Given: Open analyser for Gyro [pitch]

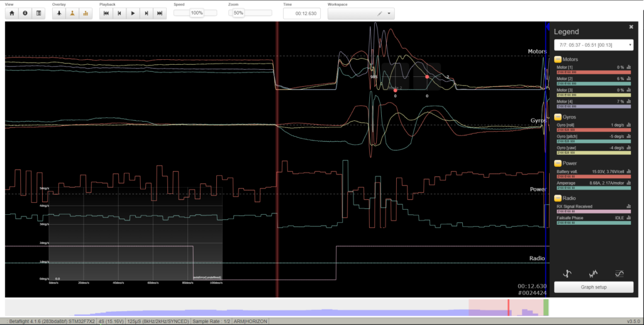Looking at the screenshot, I should click(629, 136).
